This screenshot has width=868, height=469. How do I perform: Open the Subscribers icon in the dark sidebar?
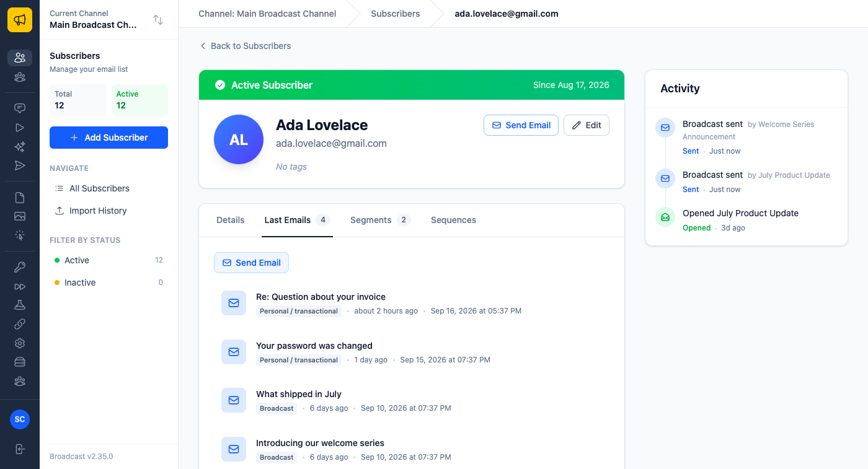pyautogui.click(x=20, y=58)
